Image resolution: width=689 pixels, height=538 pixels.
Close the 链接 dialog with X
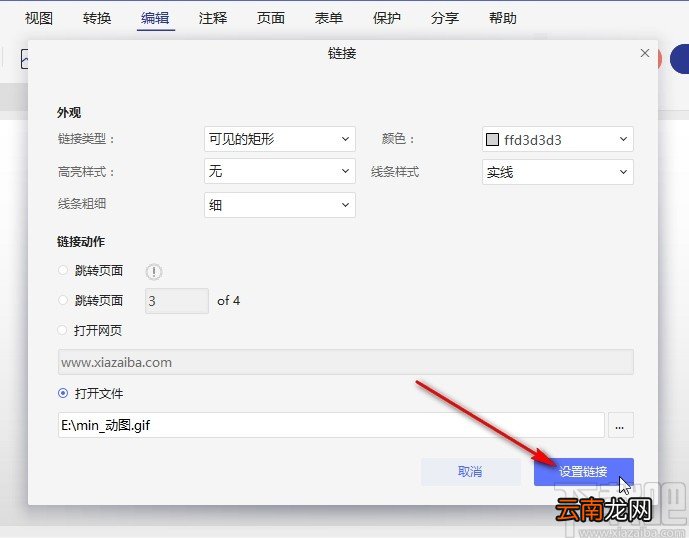(x=645, y=53)
